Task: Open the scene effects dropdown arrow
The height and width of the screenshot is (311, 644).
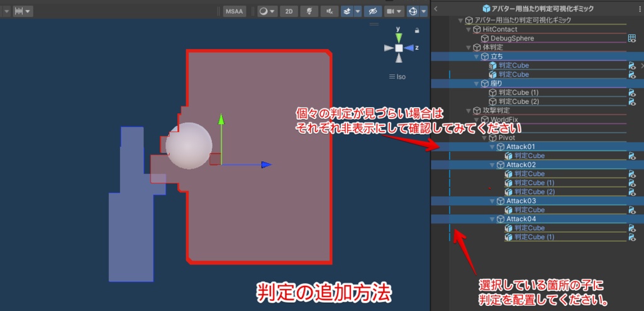Action: [x=357, y=11]
